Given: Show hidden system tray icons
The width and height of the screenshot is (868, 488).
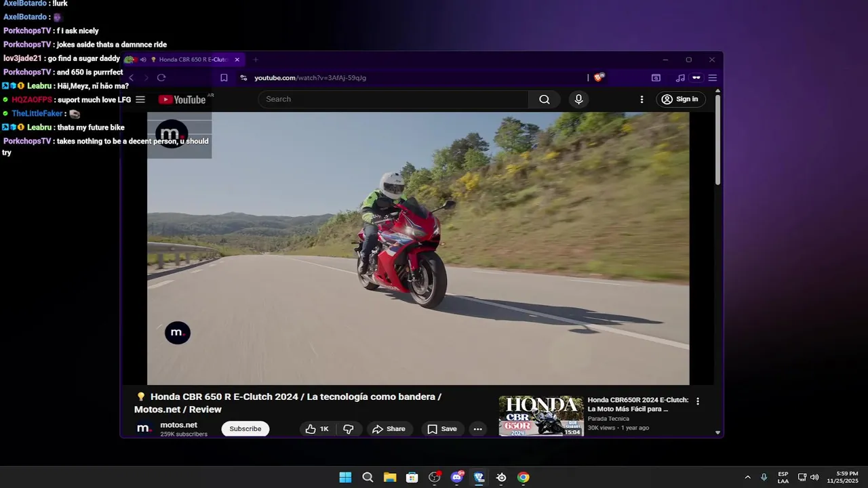Looking at the screenshot, I should click(x=747, y=477).
